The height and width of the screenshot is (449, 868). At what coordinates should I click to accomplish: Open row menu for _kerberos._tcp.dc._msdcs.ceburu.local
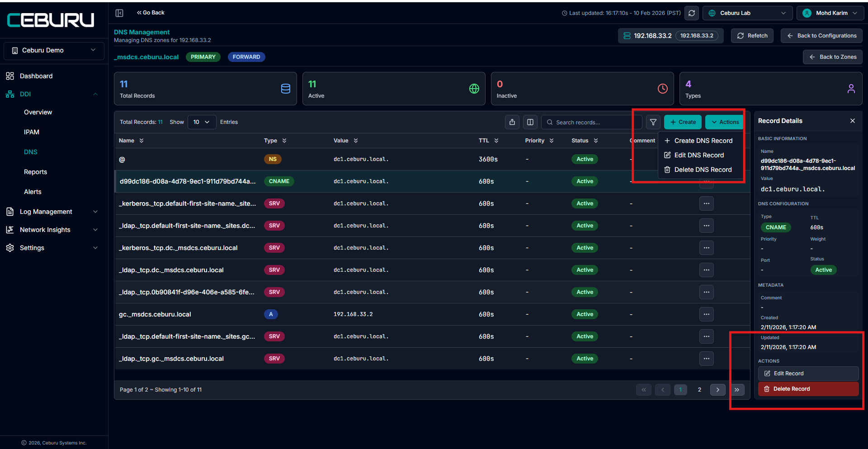(707, 248)
